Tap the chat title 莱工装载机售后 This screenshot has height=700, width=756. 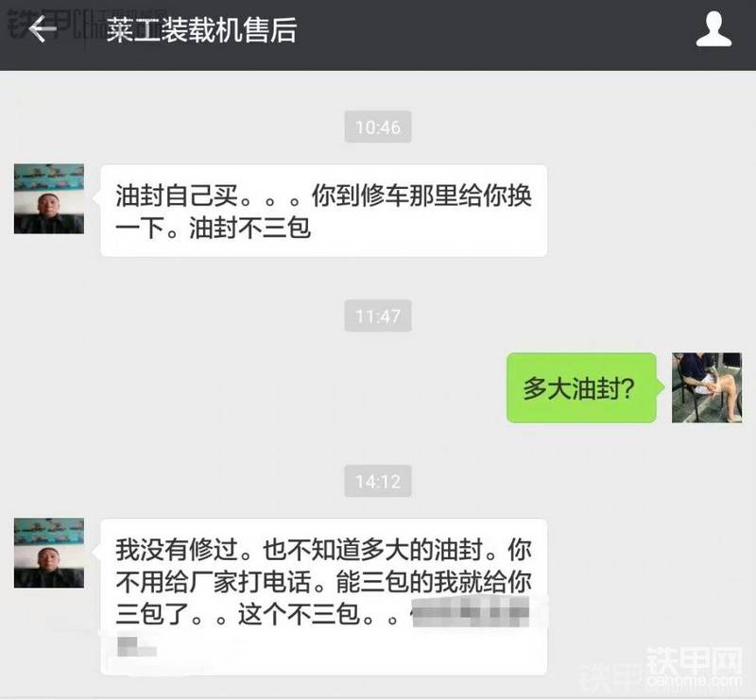[201, 30]
